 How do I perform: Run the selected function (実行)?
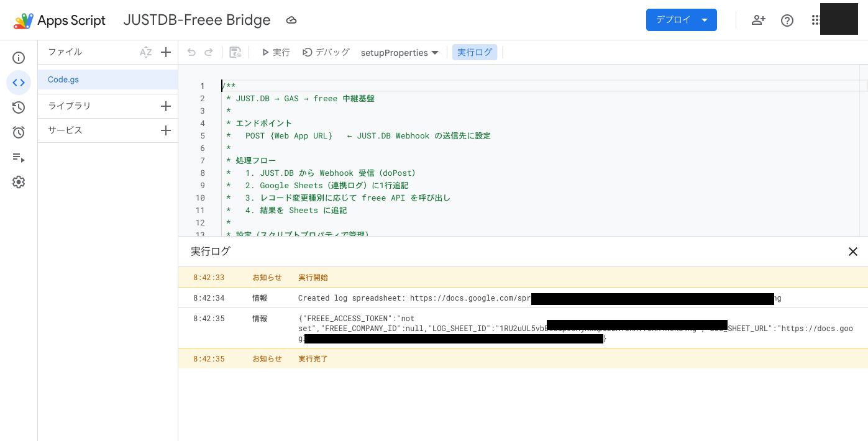(x=276, y=53)
